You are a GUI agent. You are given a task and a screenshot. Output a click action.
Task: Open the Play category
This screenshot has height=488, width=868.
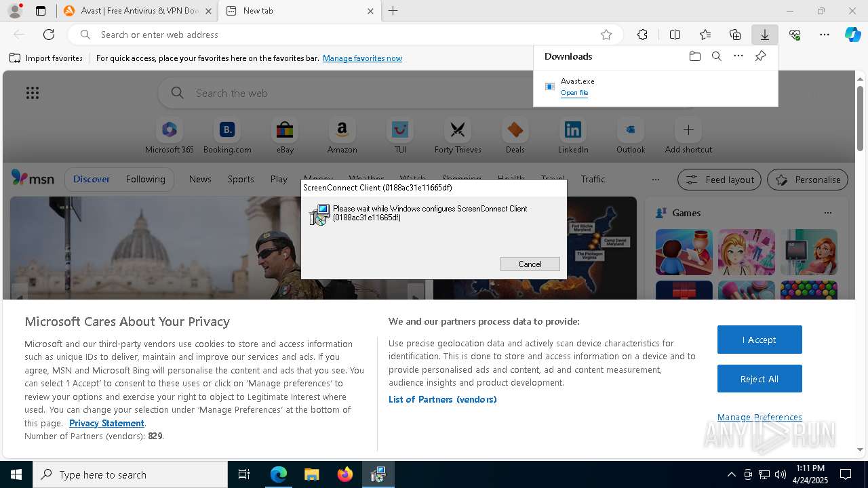279,179
